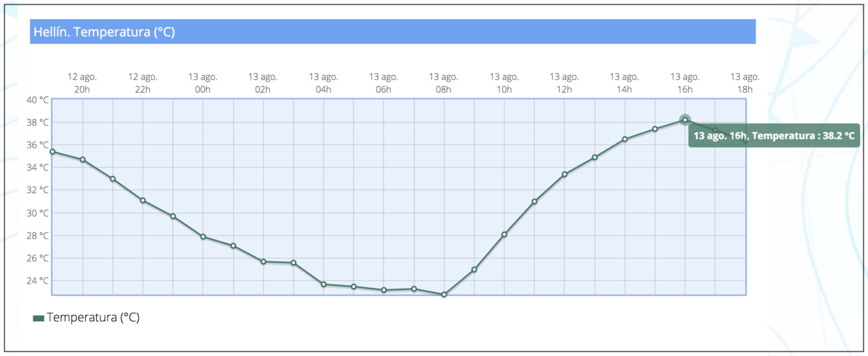Image resolution: width=868 pixels, height=356 pixels.
Task: Click the data point at 13 ago. 14h
Action: [625, 140]
